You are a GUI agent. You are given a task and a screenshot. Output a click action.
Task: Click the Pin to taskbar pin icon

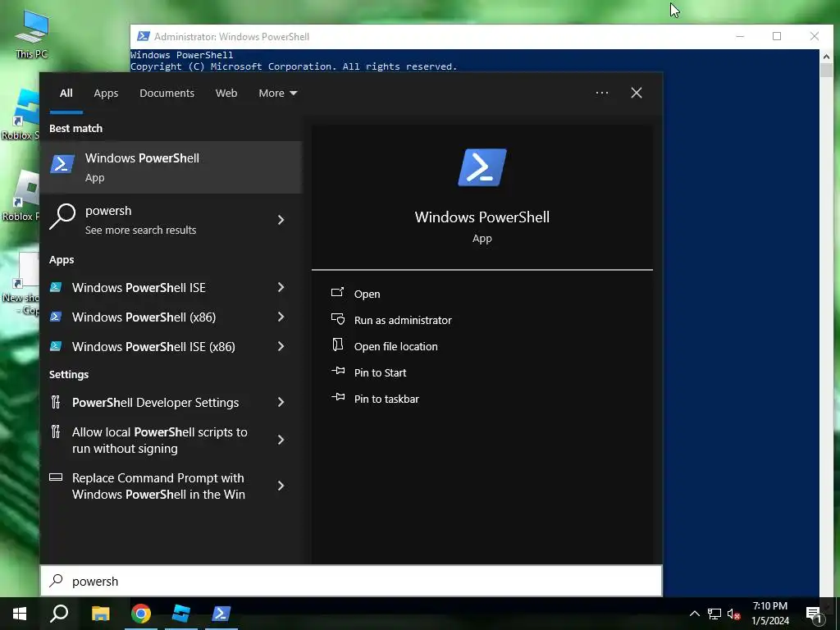tap(337, 397)
